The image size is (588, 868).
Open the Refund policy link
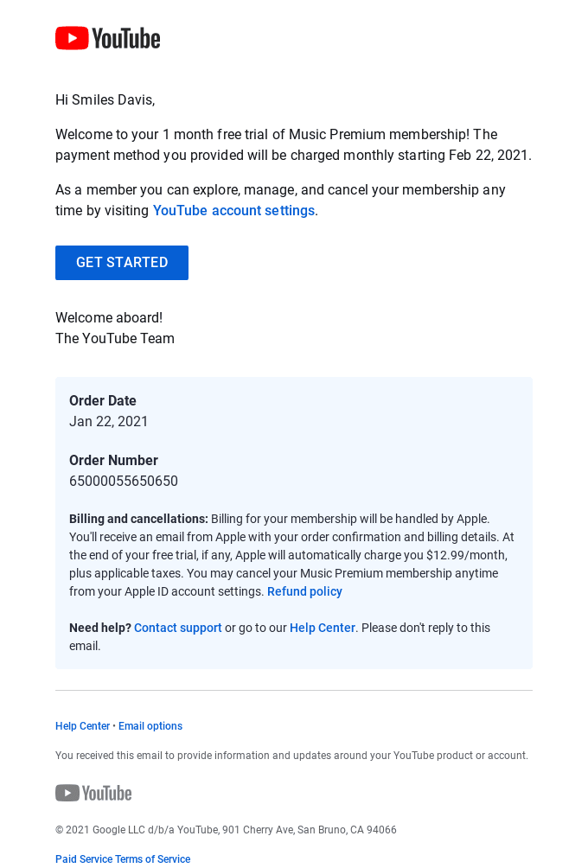[x=304, y=591]
